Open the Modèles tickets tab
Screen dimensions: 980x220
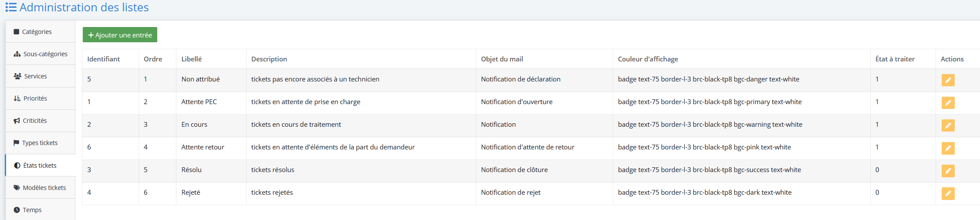click(40, 188)
